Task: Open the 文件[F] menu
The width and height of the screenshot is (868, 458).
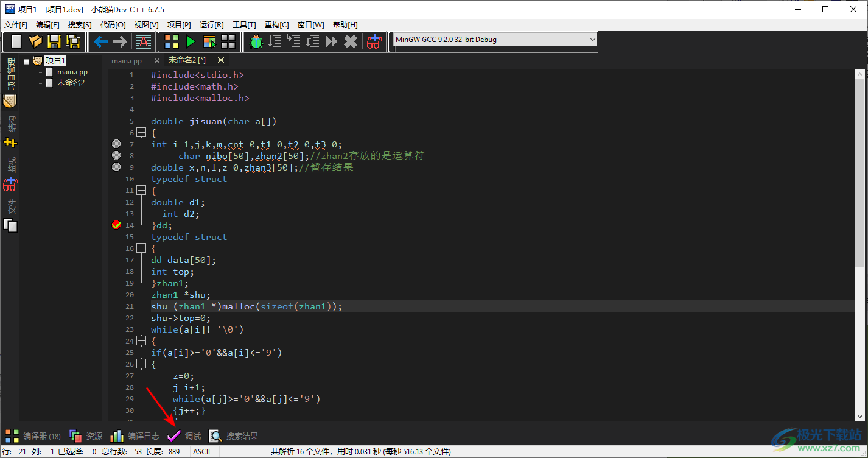Action: 16,24
